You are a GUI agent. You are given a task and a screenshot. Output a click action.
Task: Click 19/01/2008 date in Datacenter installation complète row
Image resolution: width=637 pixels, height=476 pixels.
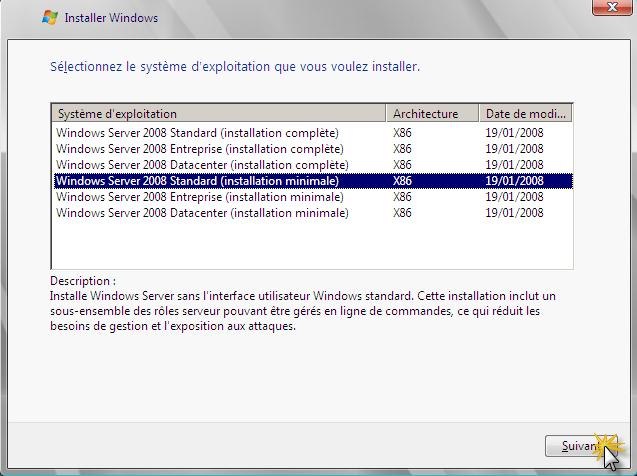pyautogui.click(x=514, y=165)
